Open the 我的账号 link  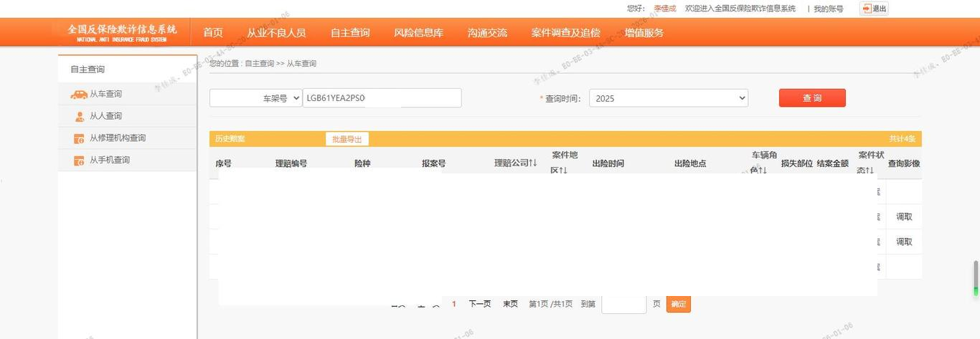tap(829, 9)
